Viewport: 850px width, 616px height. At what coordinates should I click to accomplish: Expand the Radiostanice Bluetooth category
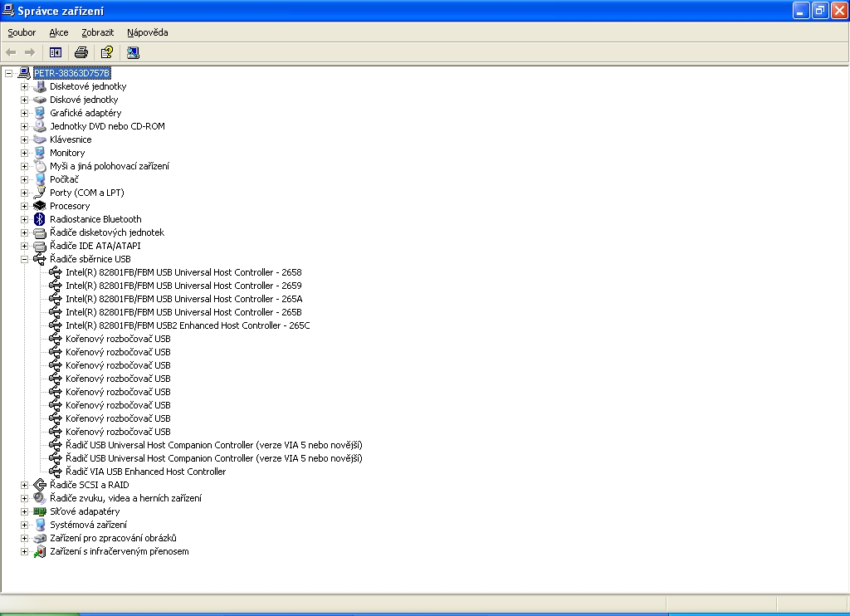(x=24, y=219)
